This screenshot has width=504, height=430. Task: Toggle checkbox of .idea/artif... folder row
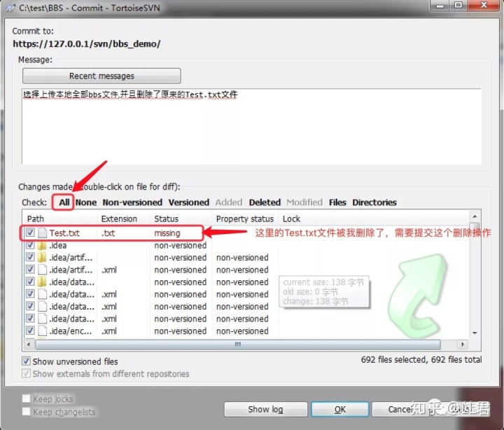pos(30,257)
